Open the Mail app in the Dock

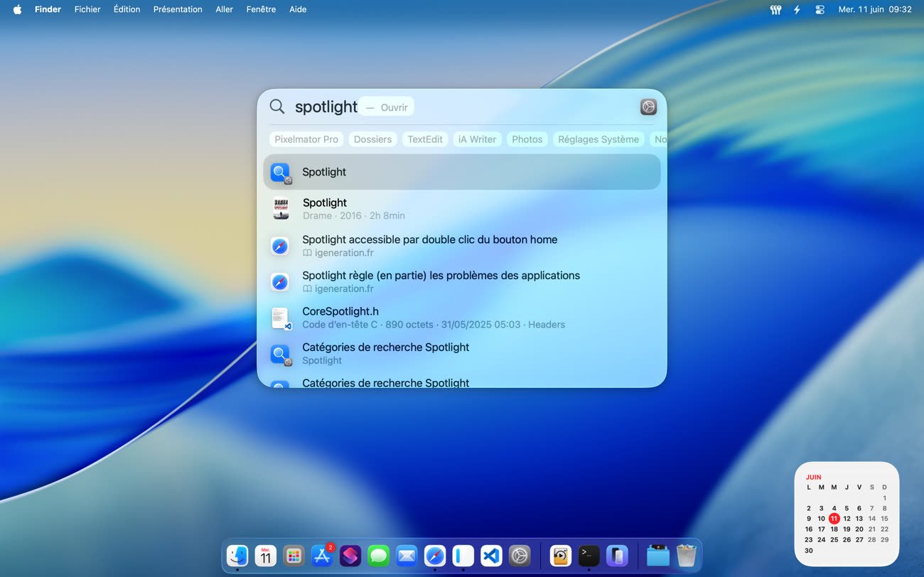407,555
